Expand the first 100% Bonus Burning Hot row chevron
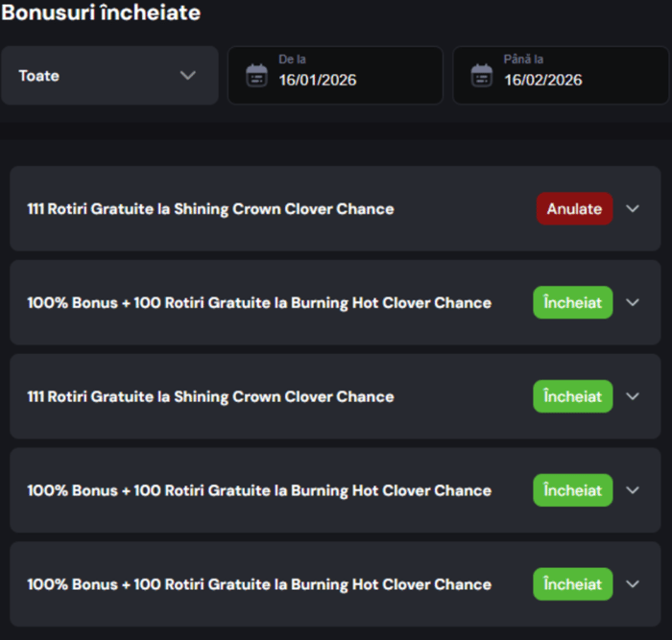672x640 pixels. click(633, 302)
